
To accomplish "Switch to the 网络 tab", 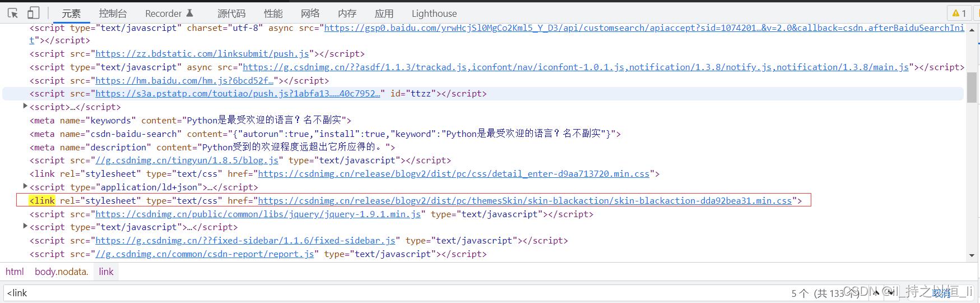I will pyautogui.click(x=310, y=13).
